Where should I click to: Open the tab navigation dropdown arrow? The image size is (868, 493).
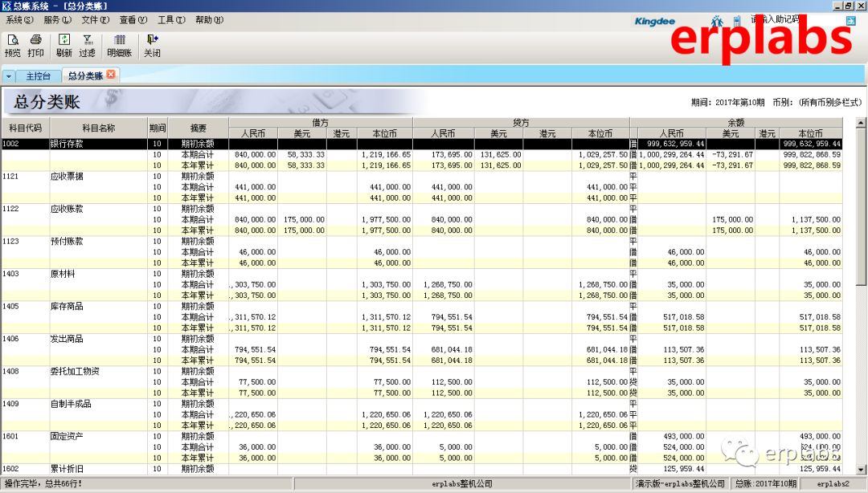pyautogui.click(x=8, y=76)
